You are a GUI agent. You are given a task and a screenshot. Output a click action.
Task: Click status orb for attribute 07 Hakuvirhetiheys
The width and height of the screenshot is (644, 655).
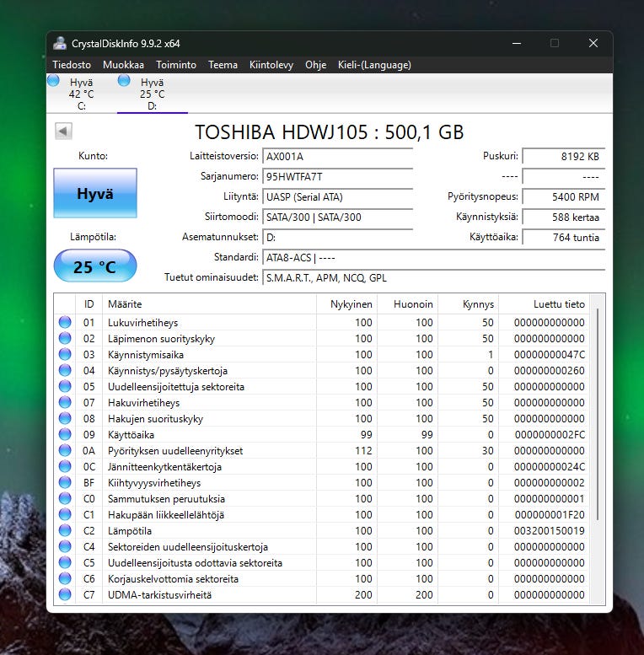65,402
